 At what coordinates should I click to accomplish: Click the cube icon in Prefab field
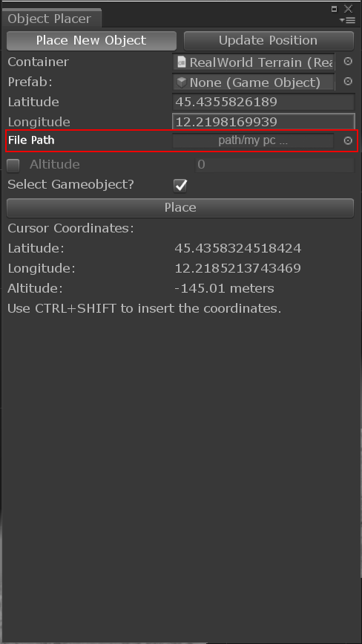[181, 82]
